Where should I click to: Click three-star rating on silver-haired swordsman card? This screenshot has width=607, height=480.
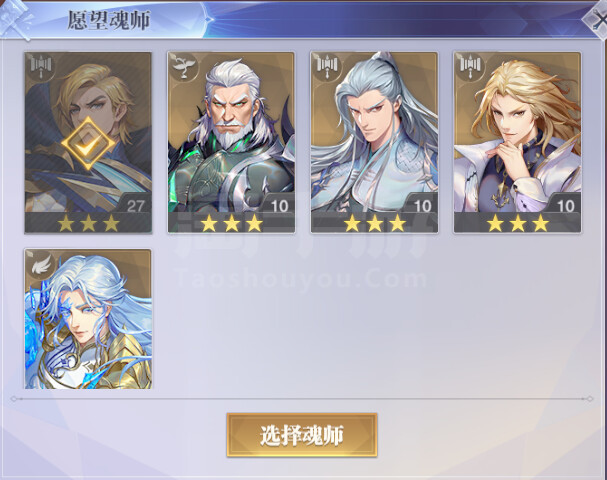374,223
